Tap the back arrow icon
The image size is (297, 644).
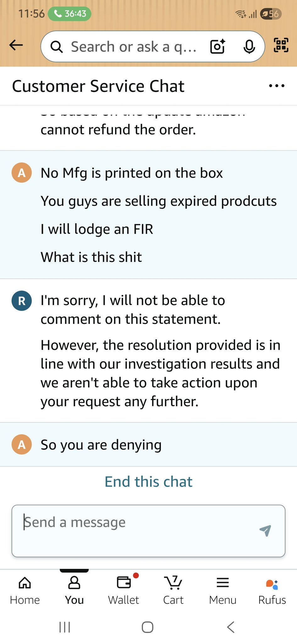point(16,45)
